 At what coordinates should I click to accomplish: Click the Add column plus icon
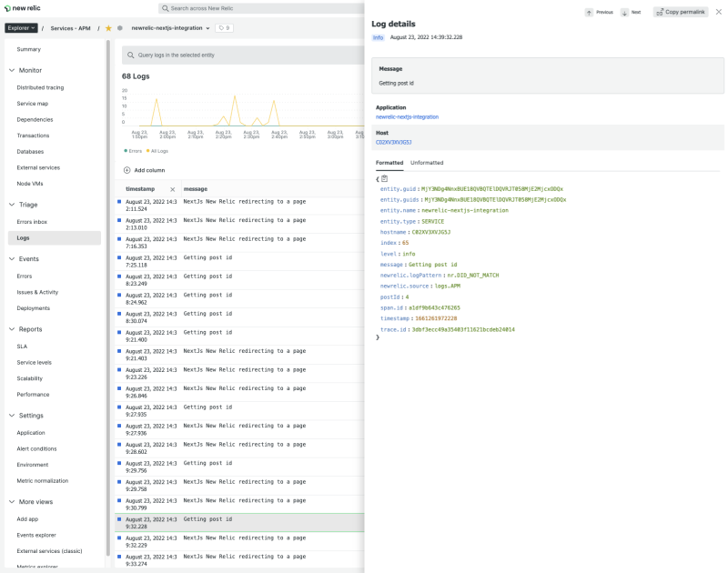click(128, 169)
